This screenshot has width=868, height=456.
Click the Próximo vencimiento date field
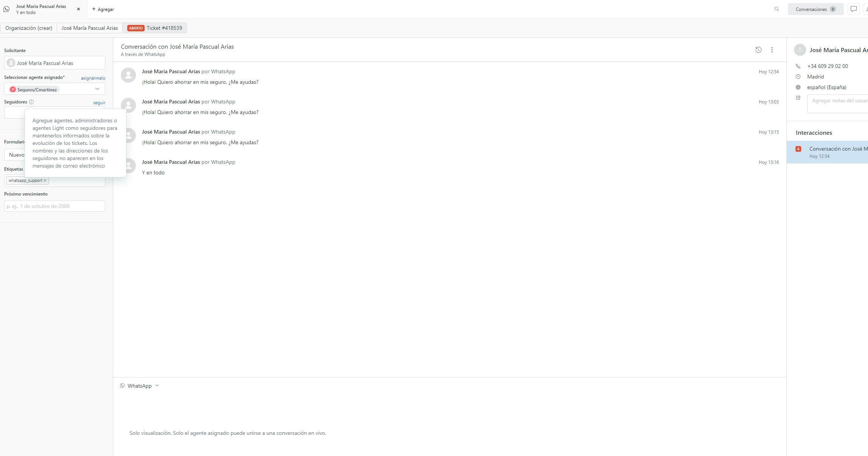pyautogui.click(x=55, y=206)
